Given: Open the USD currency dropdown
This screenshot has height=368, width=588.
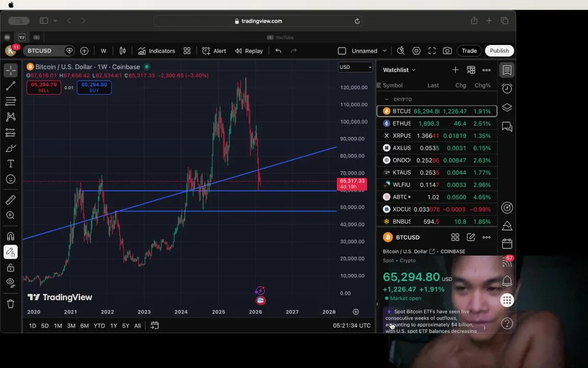Looking at the screenshot, I should [x=355, y=67].
